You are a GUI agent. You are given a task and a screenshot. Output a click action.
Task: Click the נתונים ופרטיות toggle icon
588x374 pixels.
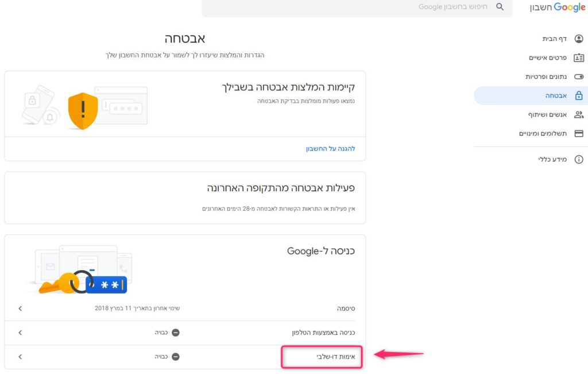(x=579, y=76)
